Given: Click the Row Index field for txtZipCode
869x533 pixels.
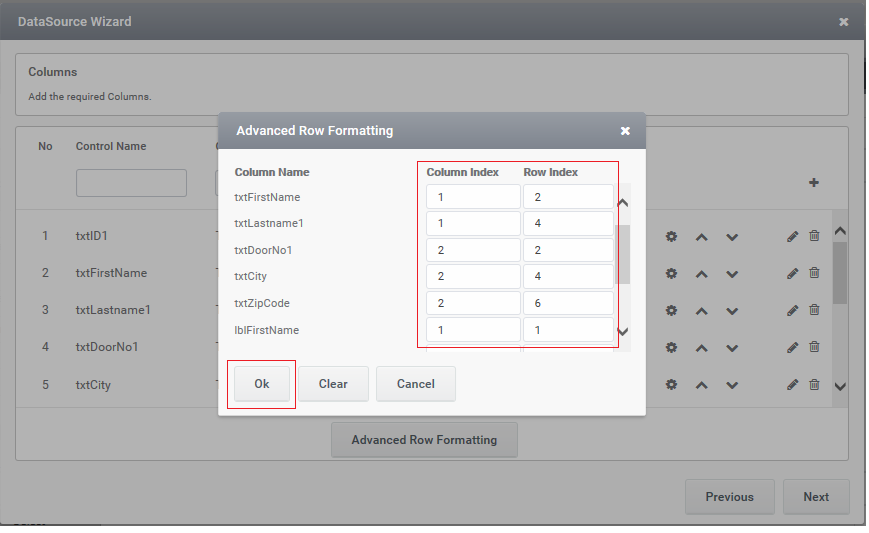Looking at the screenshot, I should point(567,303).
